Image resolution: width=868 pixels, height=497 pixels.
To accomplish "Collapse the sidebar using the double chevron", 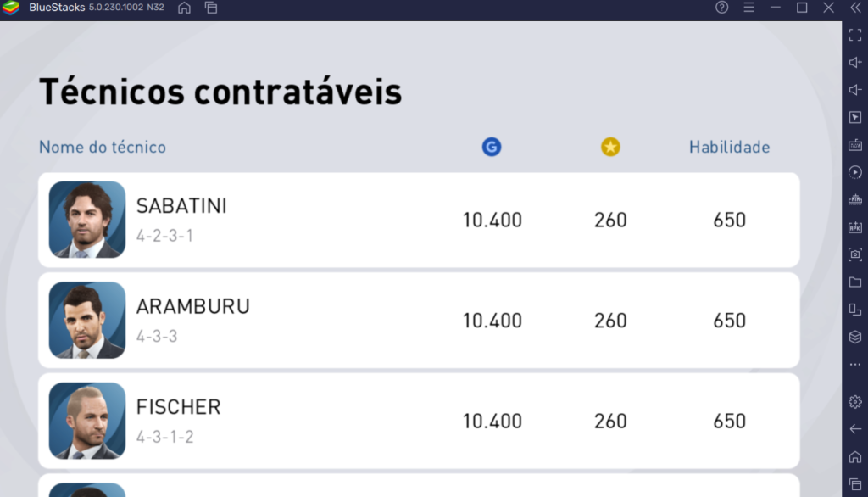I will 855,8.
